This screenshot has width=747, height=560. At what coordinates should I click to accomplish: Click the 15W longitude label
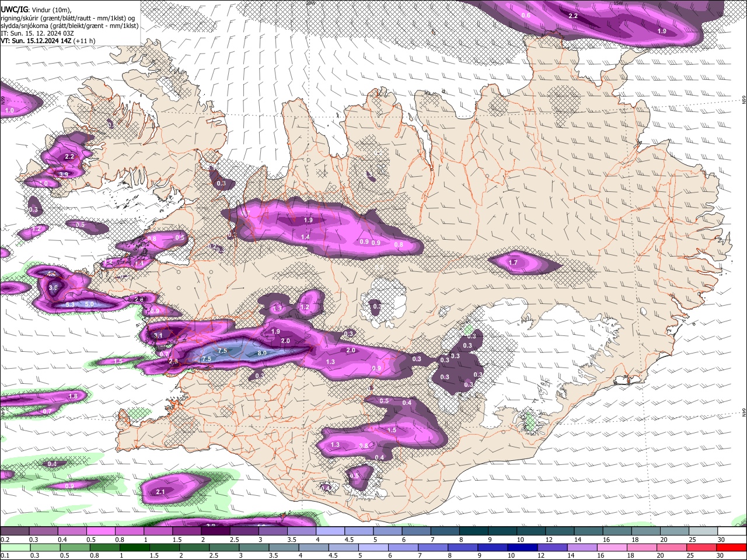pyautogui.click(x=619, y=3)
